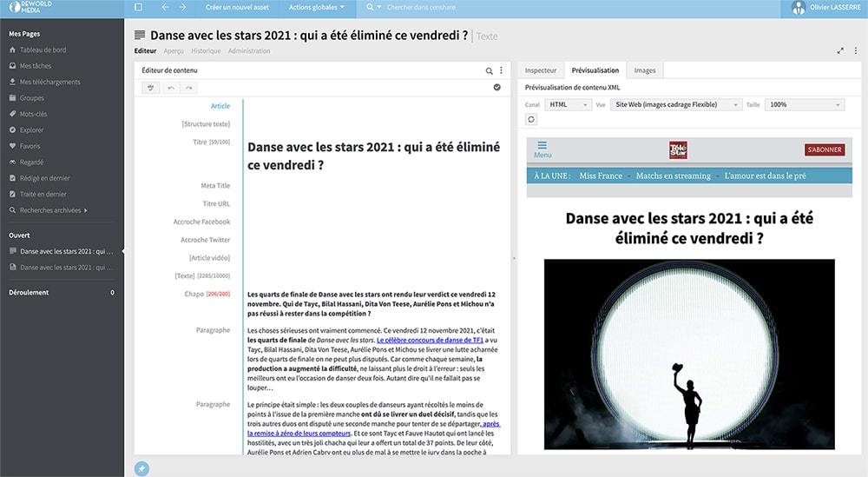The width and height of the screenshot is (868, 477).
Task: Click the Meta Title field label
Action: [215, 186]
